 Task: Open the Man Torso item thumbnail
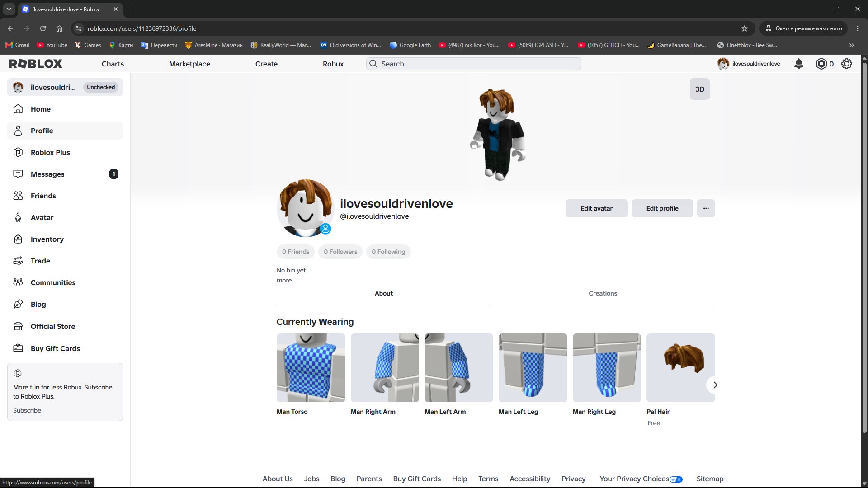click(311, 368)
